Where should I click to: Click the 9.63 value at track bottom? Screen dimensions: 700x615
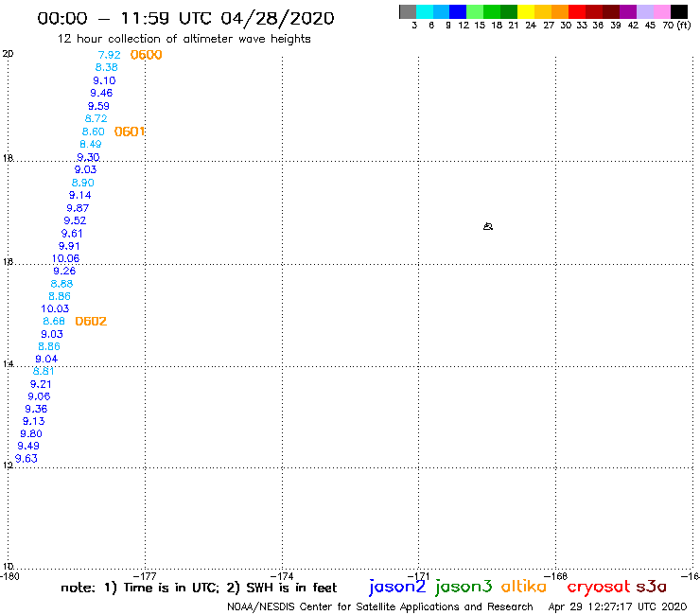click(x=26, y=459)
